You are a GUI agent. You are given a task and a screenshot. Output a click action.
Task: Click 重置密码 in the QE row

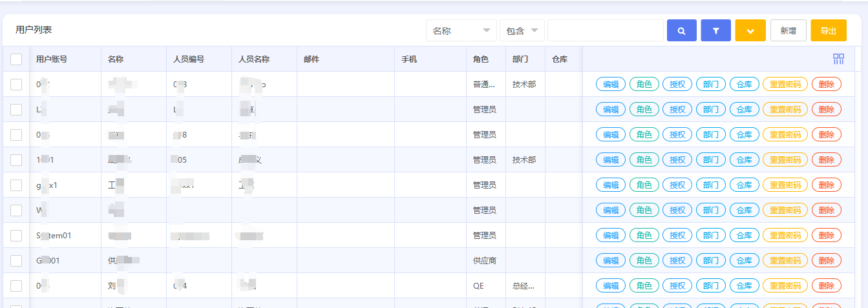[785, 285]
